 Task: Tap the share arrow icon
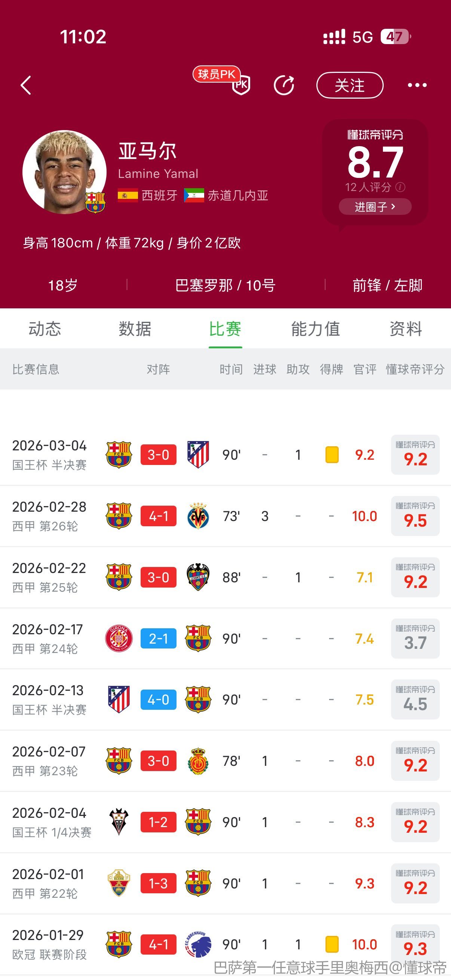tap(284, 85)
